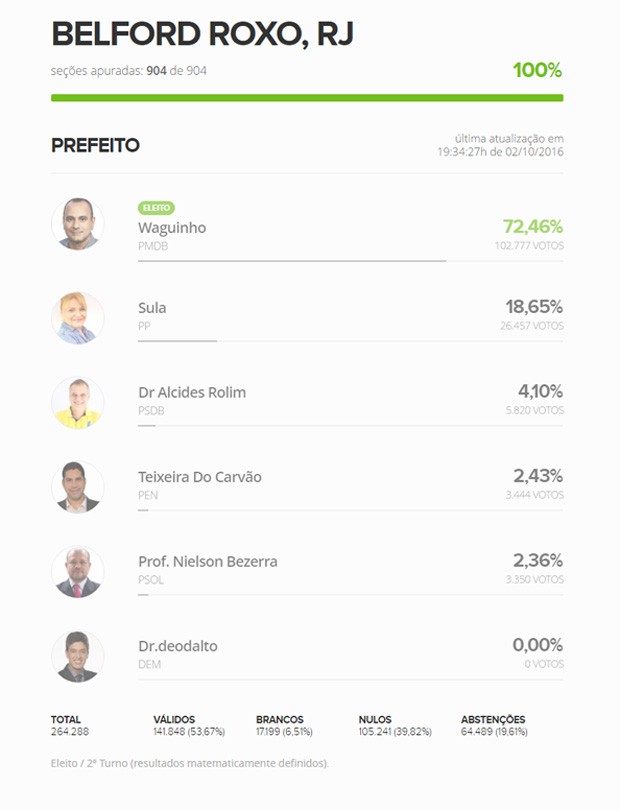The width and height of the screenshot is (620, 810).
Task: Click Sula's candidate photo
Action: [77, 318]
